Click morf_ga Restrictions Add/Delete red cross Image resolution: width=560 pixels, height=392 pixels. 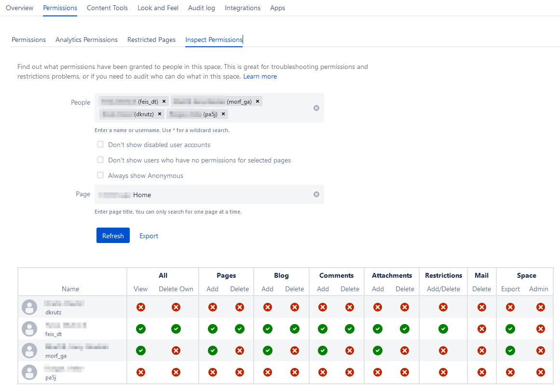point(443,351)
